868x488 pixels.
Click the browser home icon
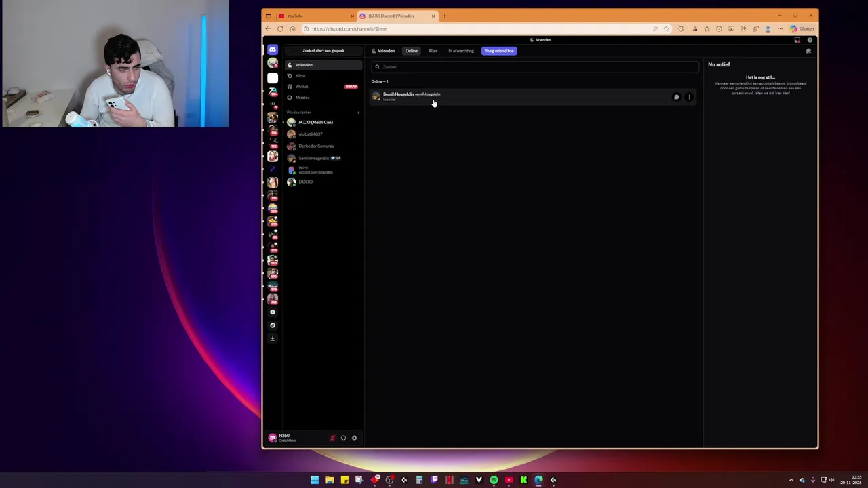(x=292, y=28)
